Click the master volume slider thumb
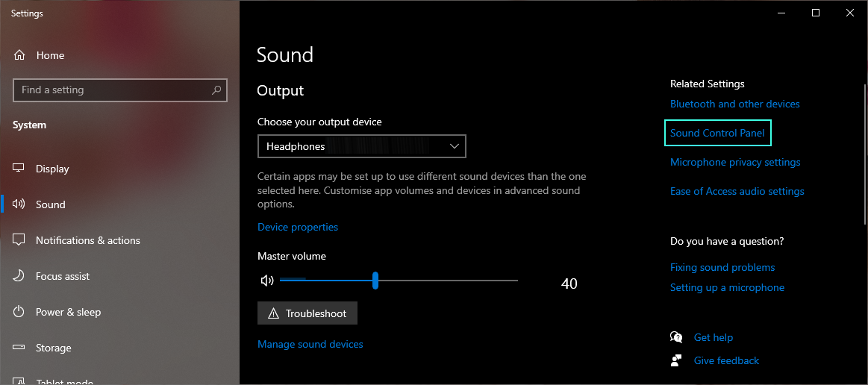Image resolution: width=868 pixels, height=385 pixels. pyautogui.click(x=375, y=281)
